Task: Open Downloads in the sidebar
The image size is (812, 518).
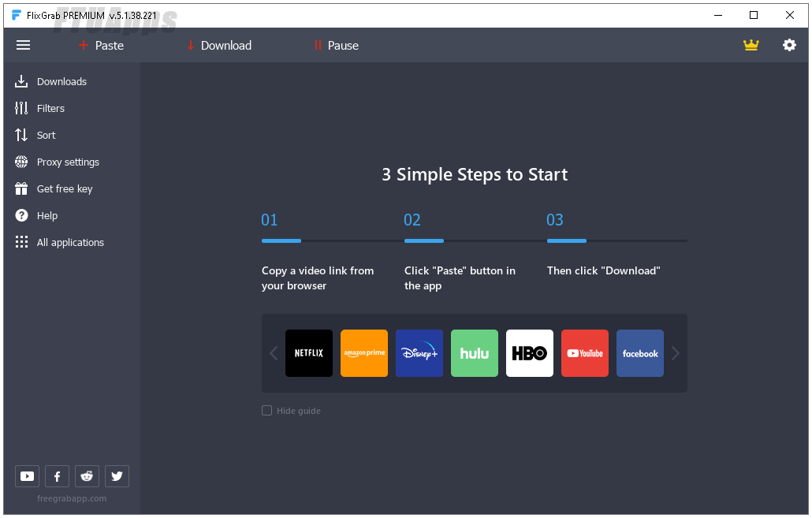Action: 50,81
